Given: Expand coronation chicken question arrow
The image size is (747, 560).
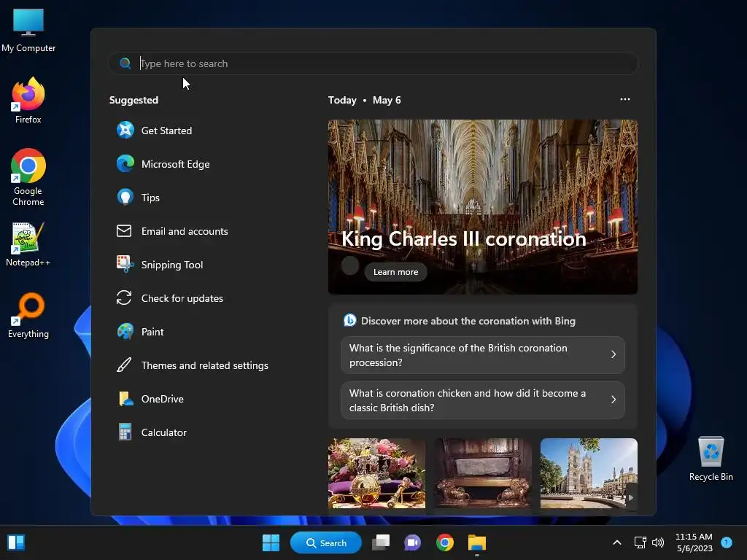Looking at the screenshot, I should 614,400.
